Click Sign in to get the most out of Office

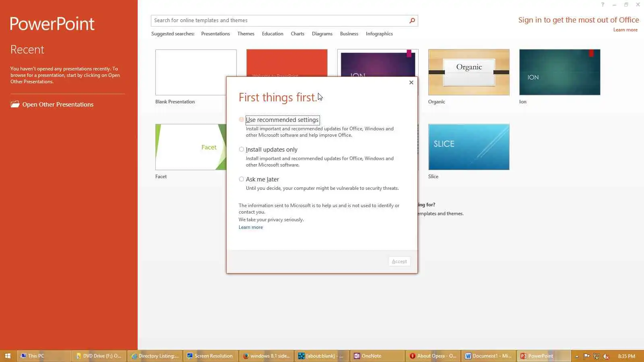pos(578,20)
